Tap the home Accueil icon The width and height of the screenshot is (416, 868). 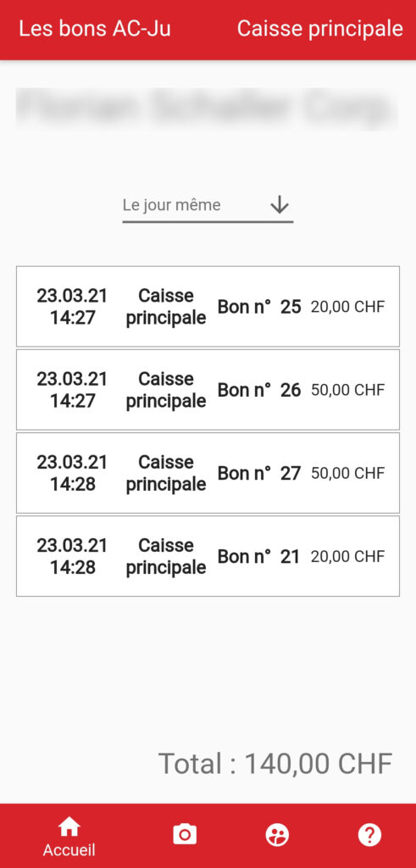pyautogui.click(x=69, y=827)
